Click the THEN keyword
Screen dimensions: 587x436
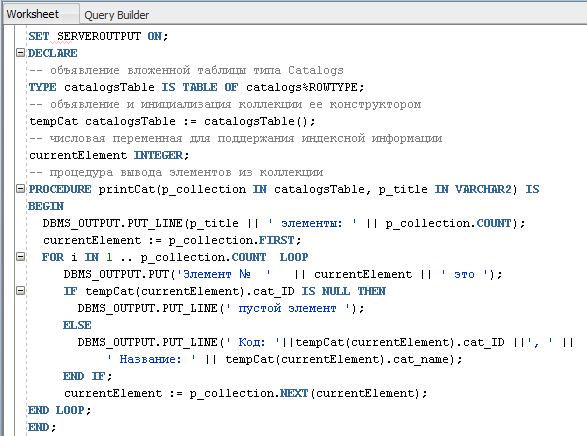click(371, 291)
